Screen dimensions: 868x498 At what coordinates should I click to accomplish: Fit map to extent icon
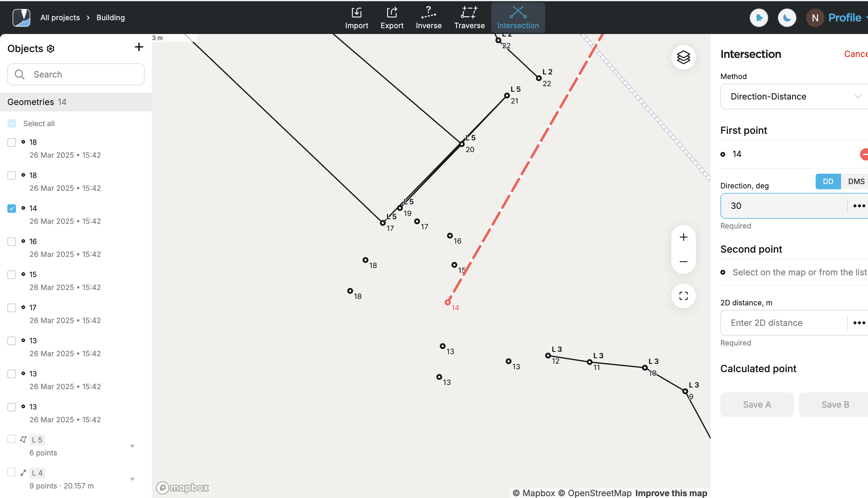point(683,296)
